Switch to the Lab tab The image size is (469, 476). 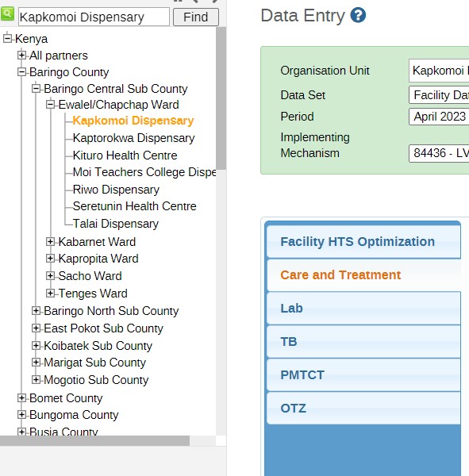click(x=363, y=308)
